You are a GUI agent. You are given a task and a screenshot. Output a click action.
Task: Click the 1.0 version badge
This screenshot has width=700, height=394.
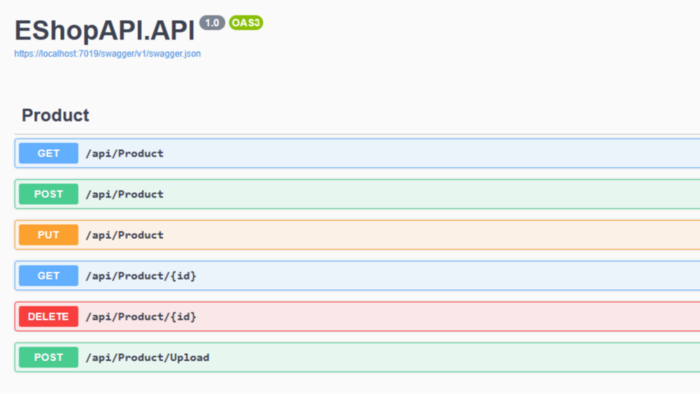[212, 23]
